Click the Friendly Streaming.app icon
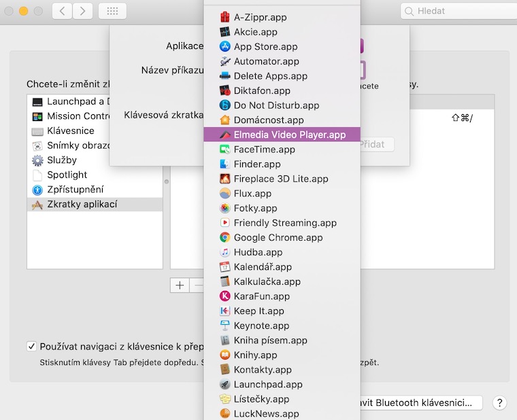Image resolution: width=517 pixels, height=420 pixels. 225,223
